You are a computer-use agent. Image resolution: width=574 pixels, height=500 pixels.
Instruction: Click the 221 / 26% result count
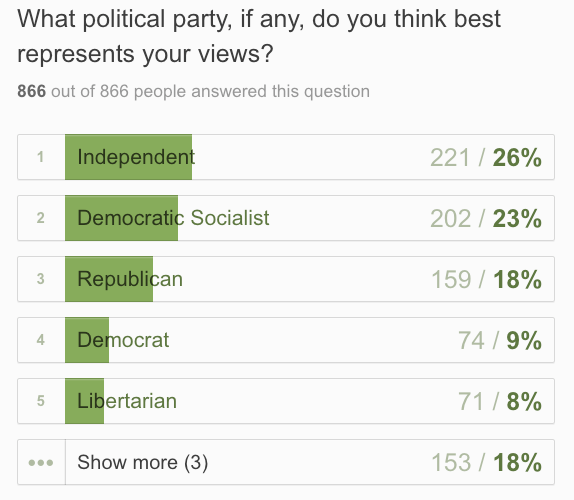pyautogui.click(x=486, y=158)
